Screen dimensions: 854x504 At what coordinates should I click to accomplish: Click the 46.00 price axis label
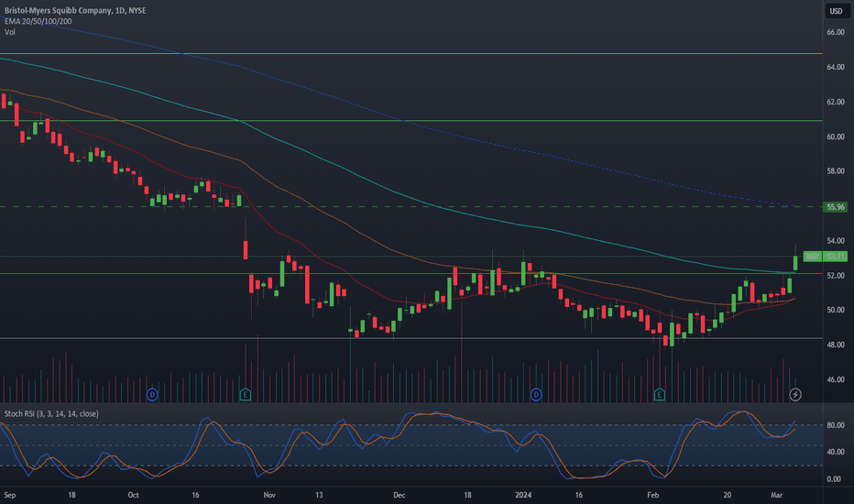836,379
